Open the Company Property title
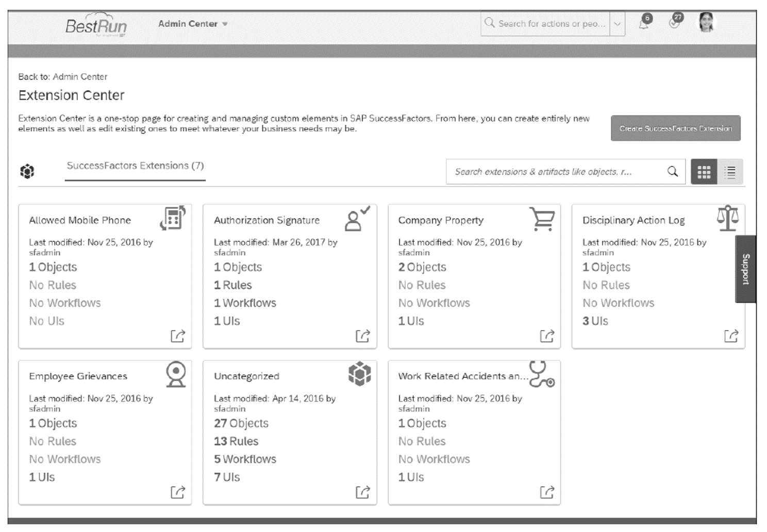 [441, 220]
